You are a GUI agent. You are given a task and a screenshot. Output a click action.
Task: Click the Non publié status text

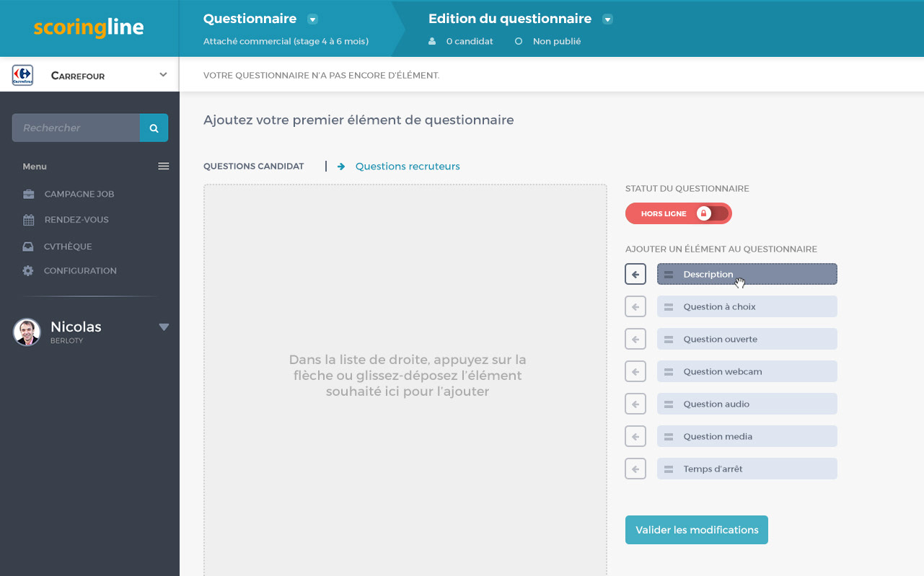557,42
